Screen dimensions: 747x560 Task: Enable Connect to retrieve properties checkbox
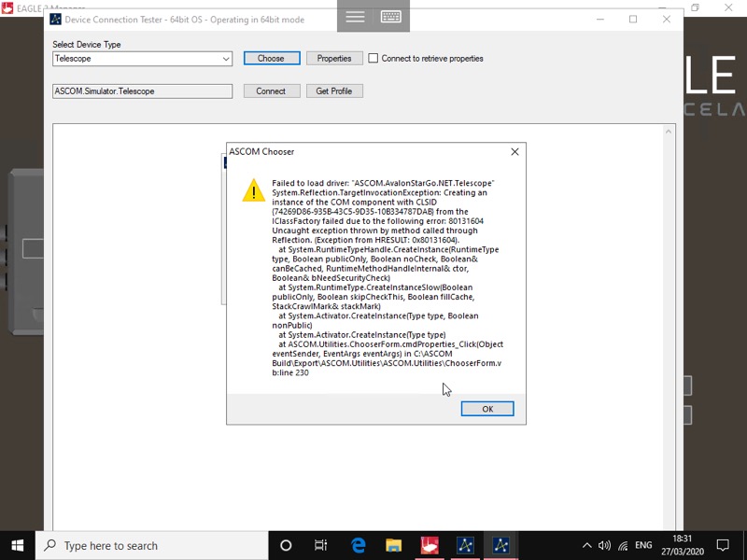[373, 58]
